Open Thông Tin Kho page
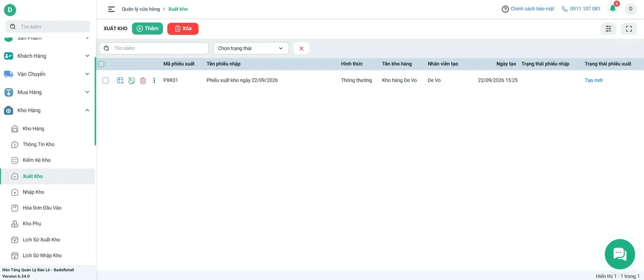The image size is (644, 280). (x=47, y=145)
